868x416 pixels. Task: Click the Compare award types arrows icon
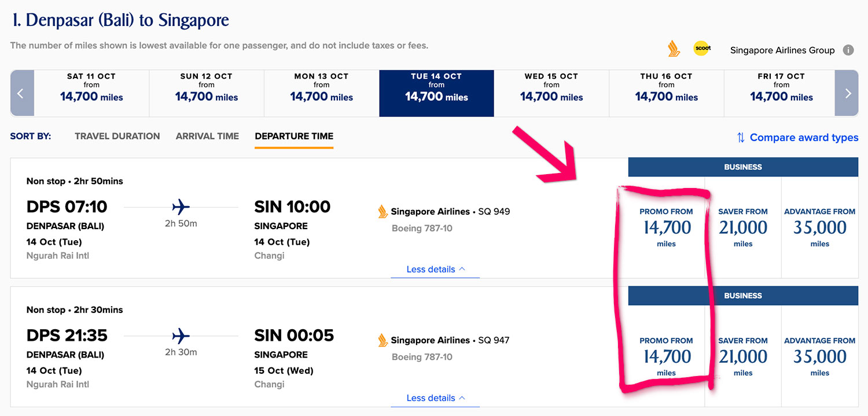[x=741, y=138]
